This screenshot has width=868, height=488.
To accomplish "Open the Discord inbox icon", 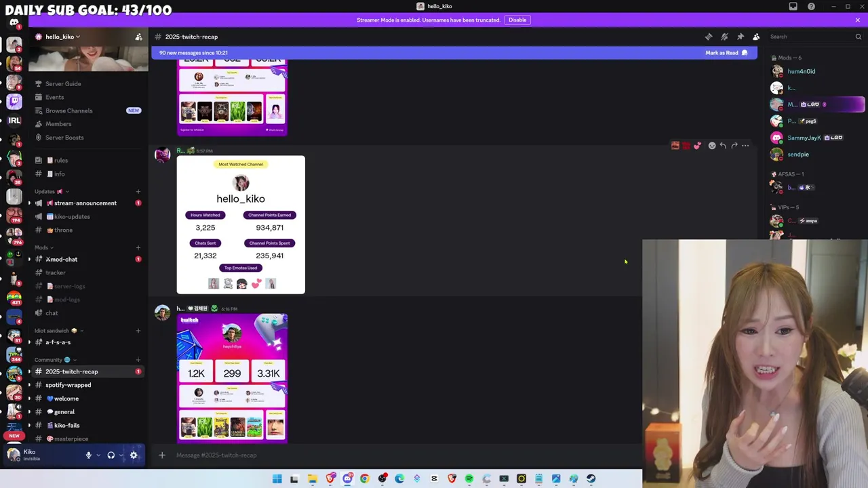I will point(793,6).
